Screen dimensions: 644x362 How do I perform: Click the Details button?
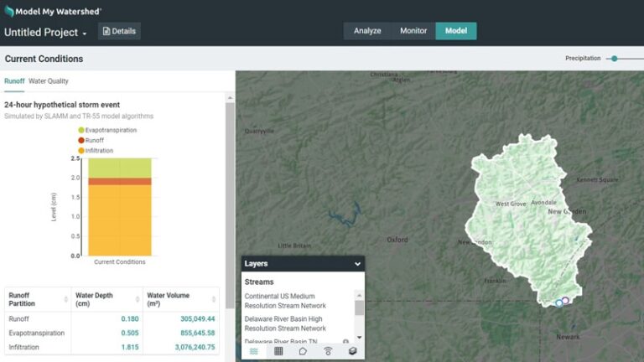pos(118,31)
